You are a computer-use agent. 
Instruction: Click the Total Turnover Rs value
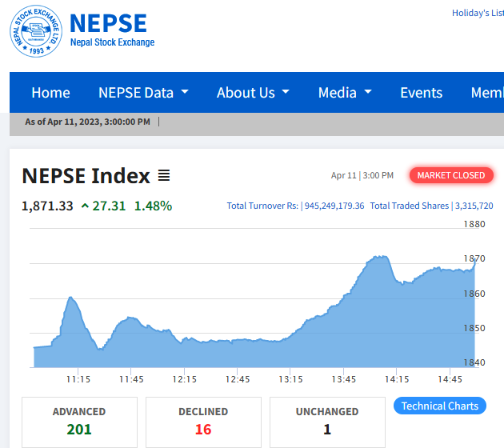(x=334, y=206)
